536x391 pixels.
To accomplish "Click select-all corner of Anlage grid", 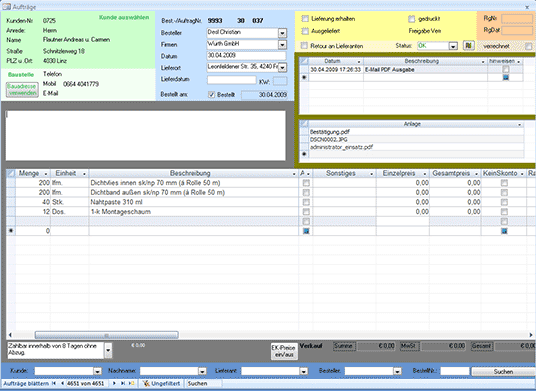I will click(304, 124).
